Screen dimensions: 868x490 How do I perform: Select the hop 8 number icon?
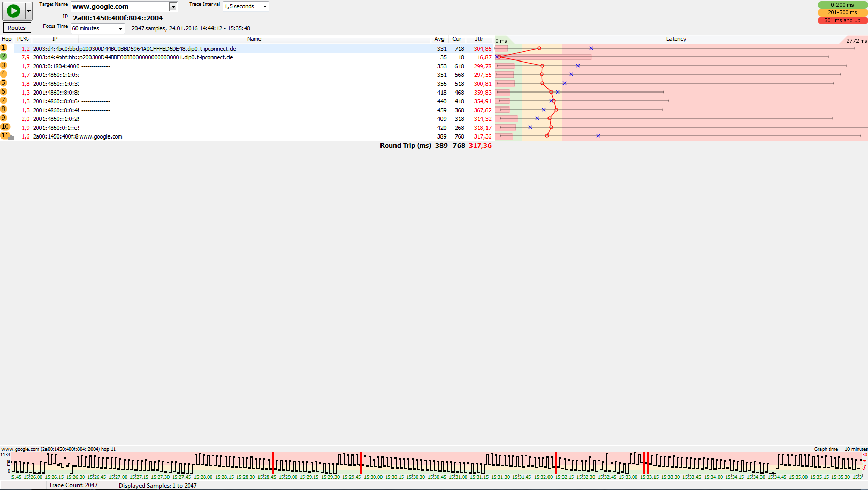[x=4, y=110]
